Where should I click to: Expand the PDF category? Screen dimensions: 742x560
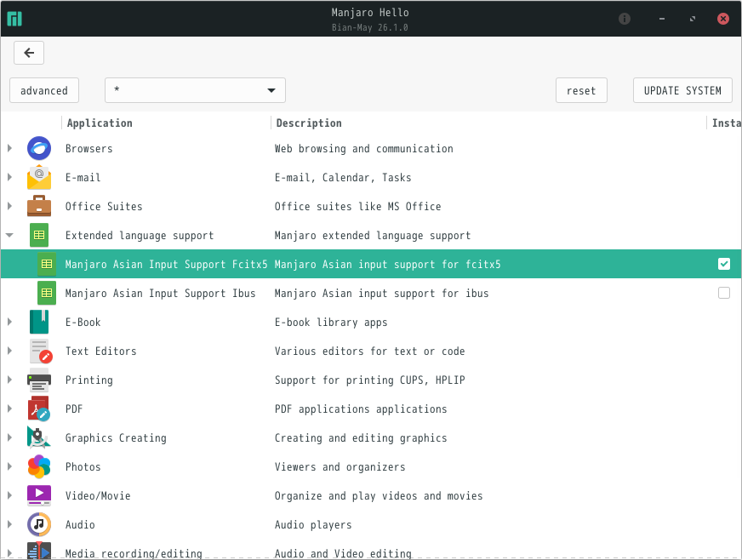pos(9,409)
